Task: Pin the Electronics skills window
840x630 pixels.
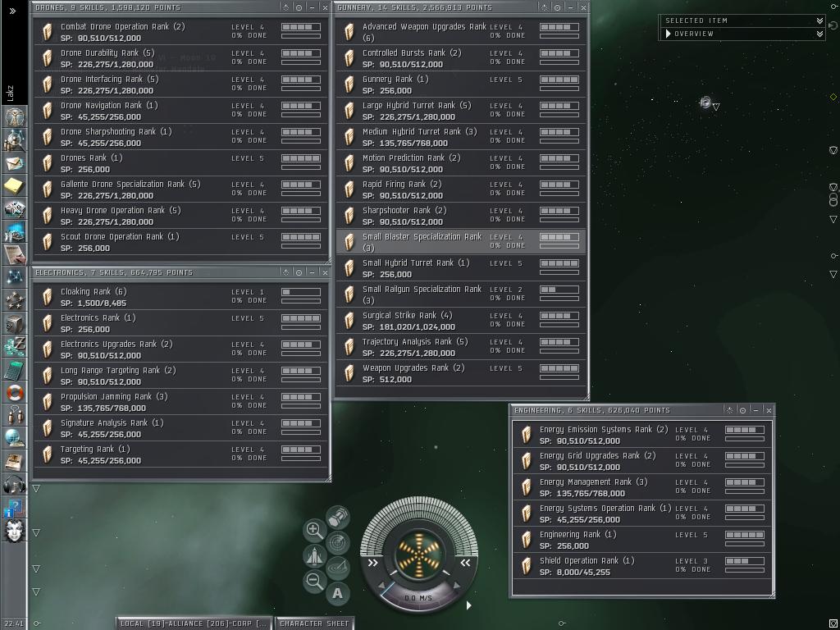Action: coord(286,272)
